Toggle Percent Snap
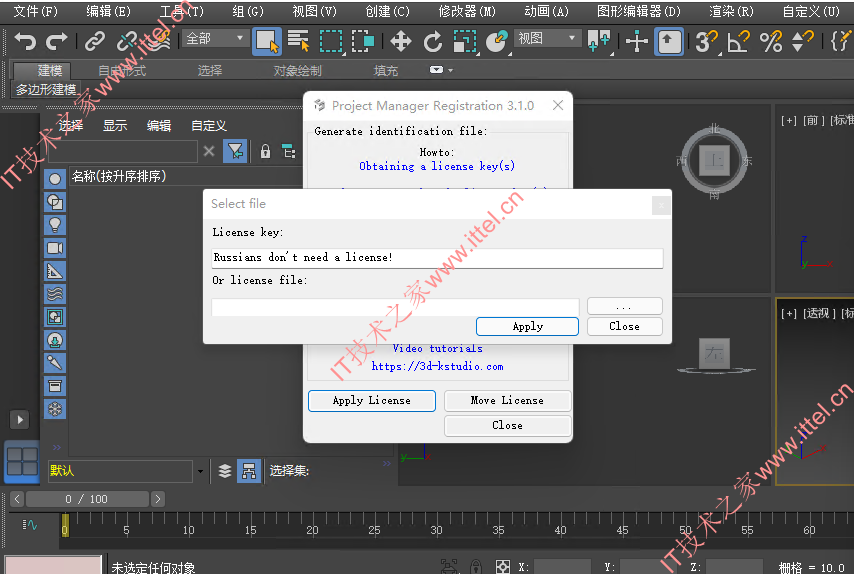This screenshot has width=854, height=574. (771, 41)
